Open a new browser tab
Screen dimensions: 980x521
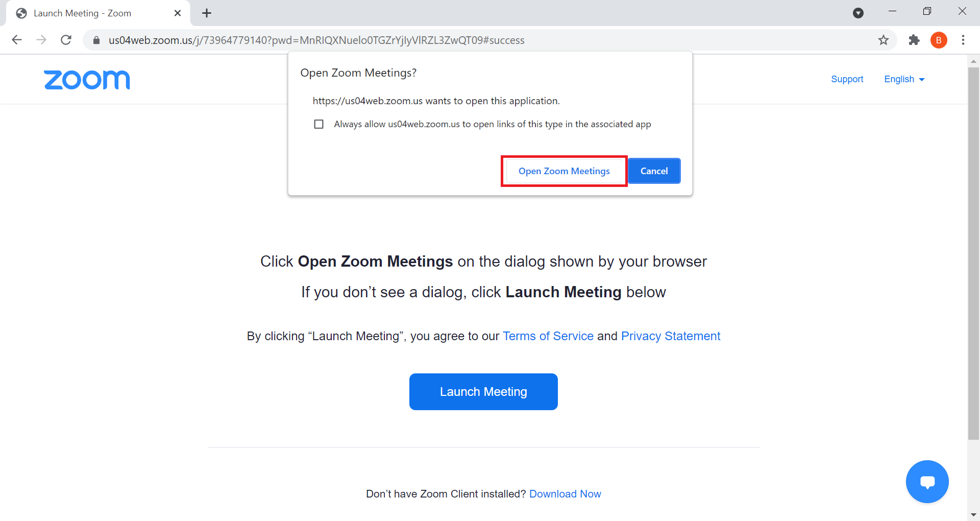click(x=207, y=13)
